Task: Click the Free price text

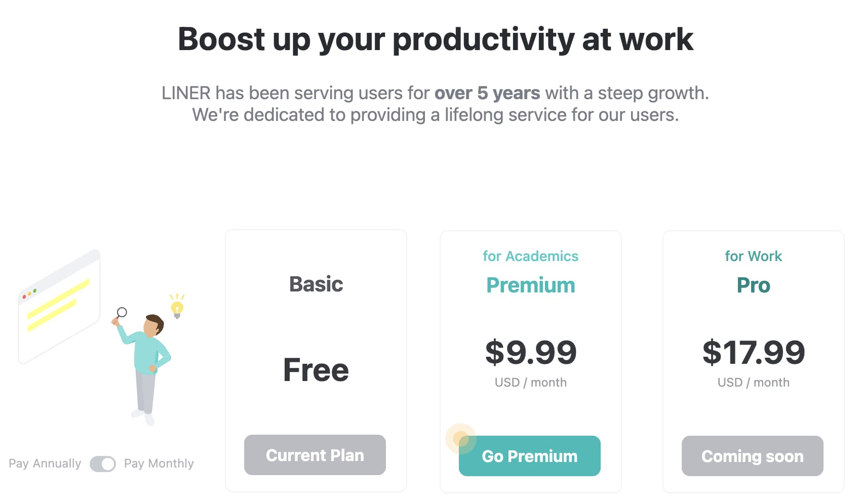Action: tap(316, 370)
